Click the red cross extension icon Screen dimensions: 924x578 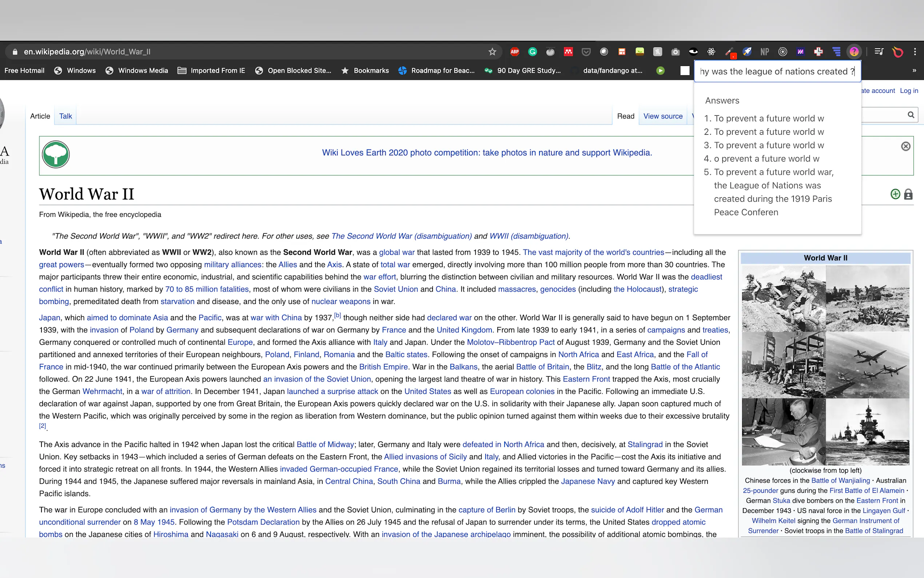[x=818, y=52]
